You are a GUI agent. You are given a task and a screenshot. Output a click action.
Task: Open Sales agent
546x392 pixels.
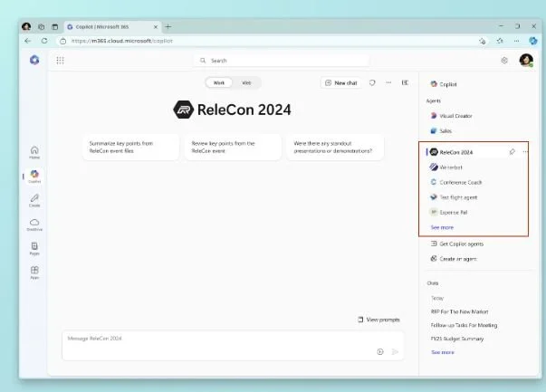(441, 131)
